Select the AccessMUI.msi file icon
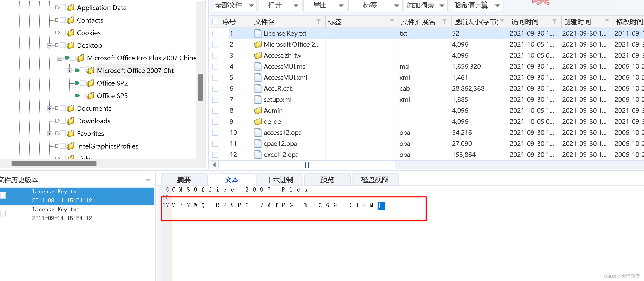644x281 pixels. pyautogui.click(x=257, y=66)
